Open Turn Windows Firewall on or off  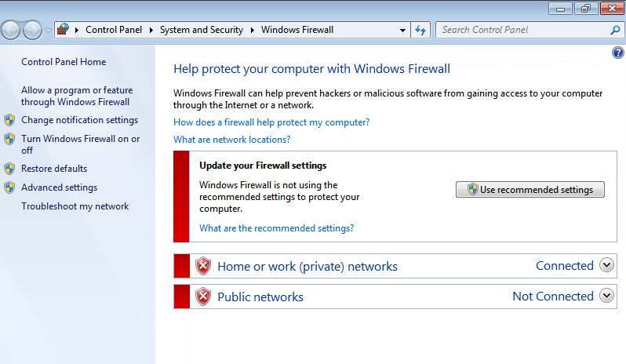(x=80, y=144)
